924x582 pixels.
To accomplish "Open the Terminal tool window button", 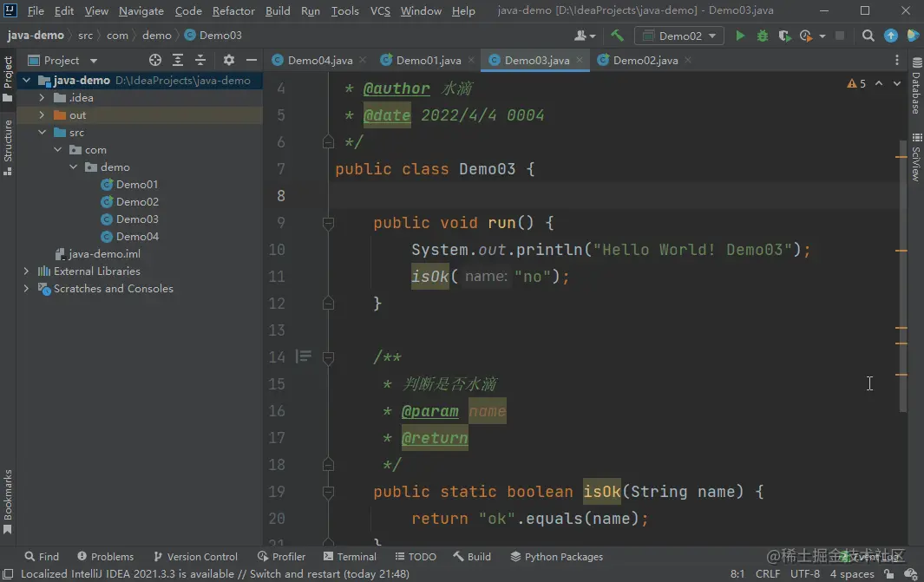I will tap(350, 557).
